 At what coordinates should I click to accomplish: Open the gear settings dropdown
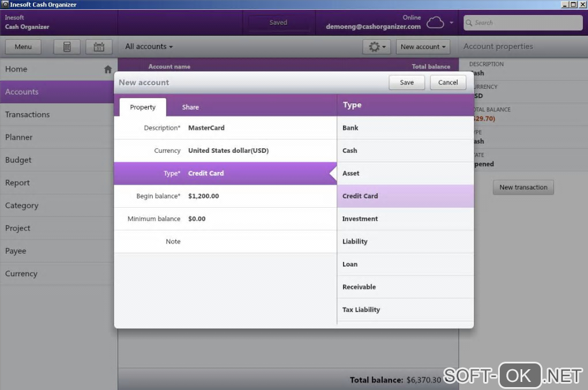click(377, 47)
